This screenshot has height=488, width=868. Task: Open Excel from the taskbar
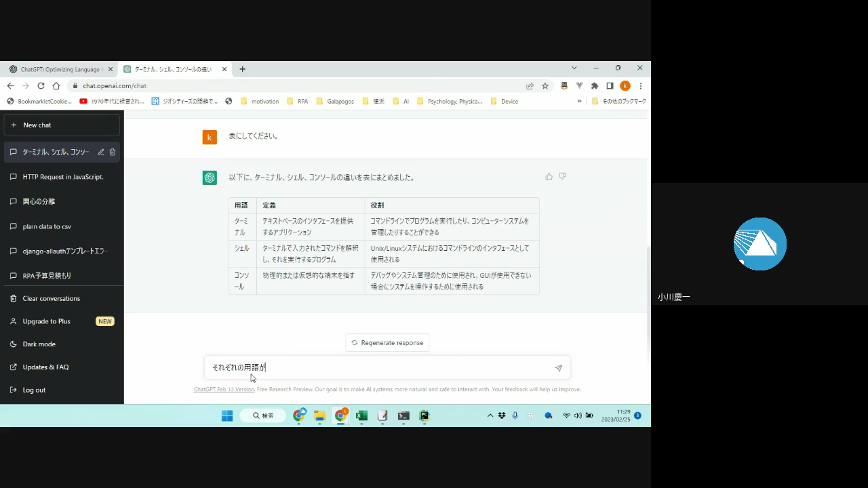[x=361, y=415]
